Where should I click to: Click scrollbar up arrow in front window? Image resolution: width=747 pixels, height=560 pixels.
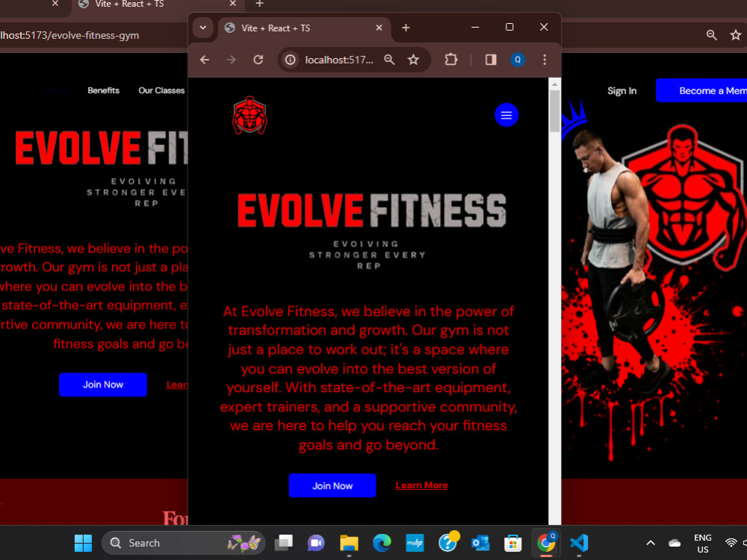554,84
